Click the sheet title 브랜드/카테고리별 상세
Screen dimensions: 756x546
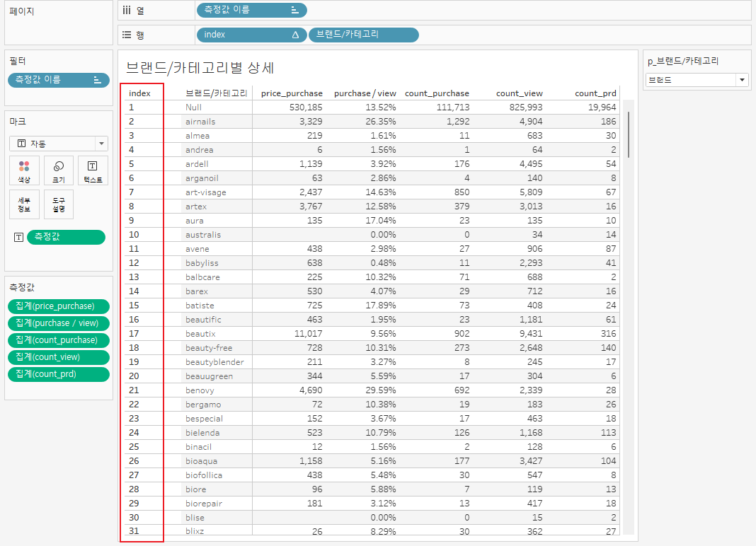(x=200, y=67)
